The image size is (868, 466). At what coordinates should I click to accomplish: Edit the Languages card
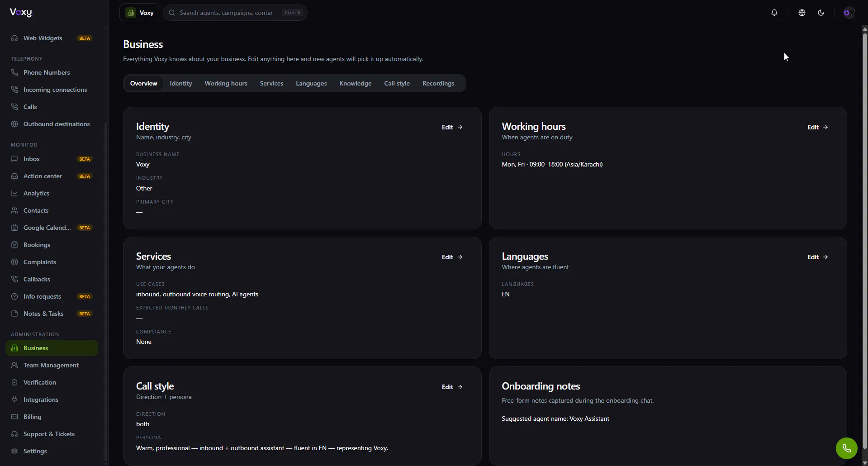click(818, 257)
